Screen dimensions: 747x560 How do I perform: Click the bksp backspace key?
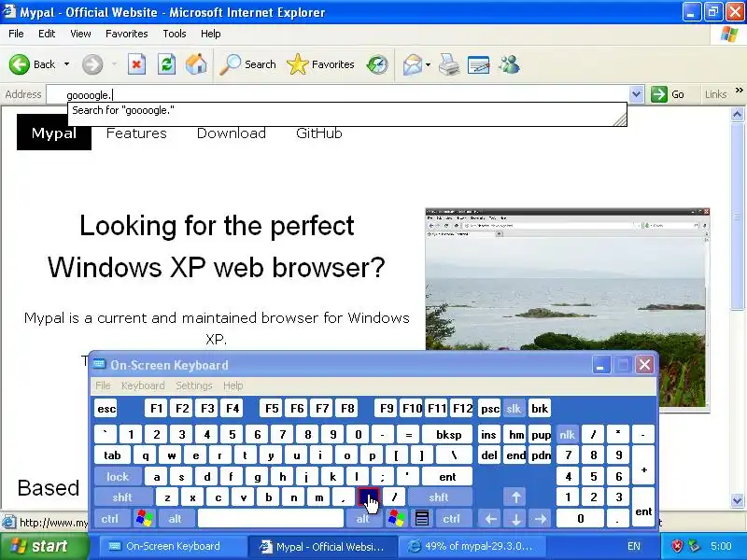coord(448,434)
